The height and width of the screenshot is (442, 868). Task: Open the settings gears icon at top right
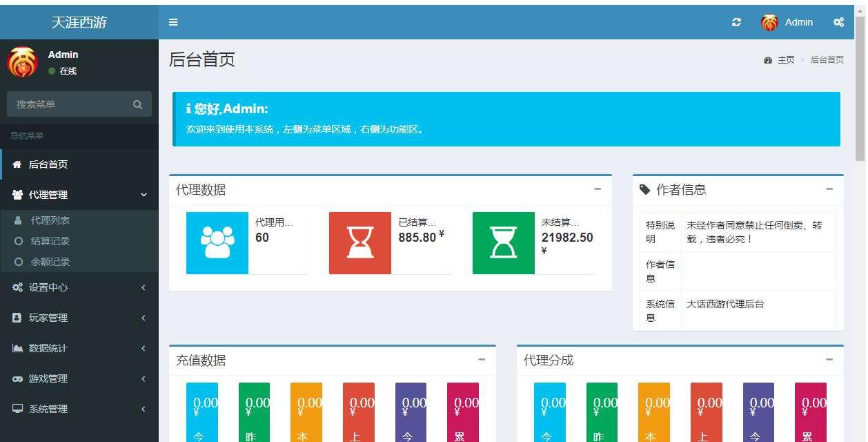pyautogui.click(x=838, y=22)
